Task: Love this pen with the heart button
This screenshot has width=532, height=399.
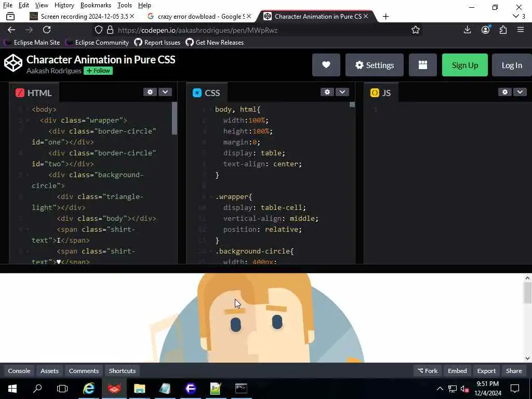Action: click(326, 65)
